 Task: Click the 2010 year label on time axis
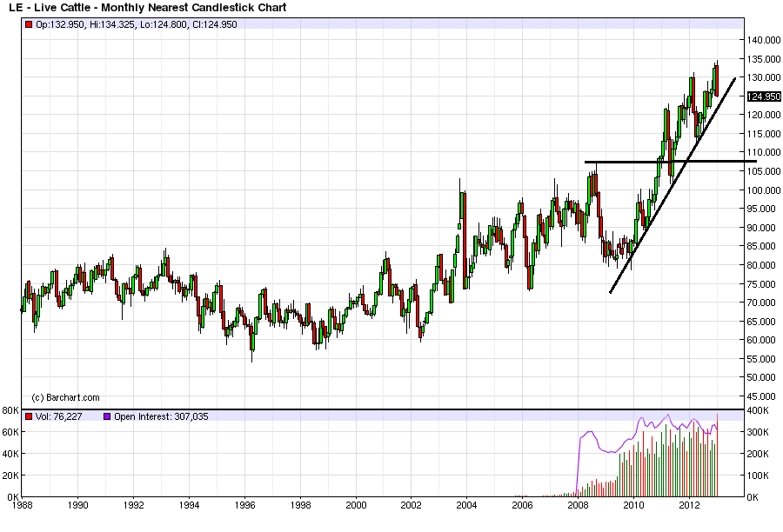(633, 505)
